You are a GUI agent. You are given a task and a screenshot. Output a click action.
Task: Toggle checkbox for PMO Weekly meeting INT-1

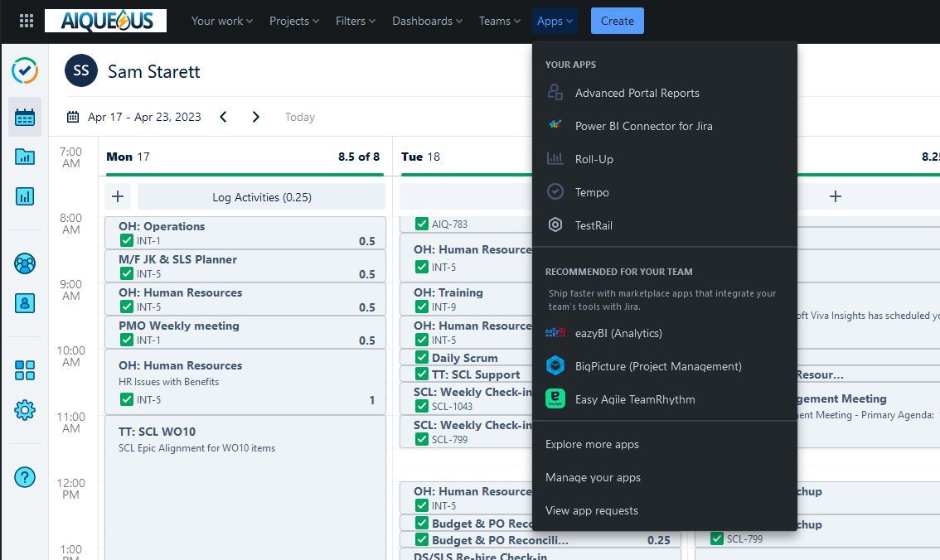coord(127,340)
